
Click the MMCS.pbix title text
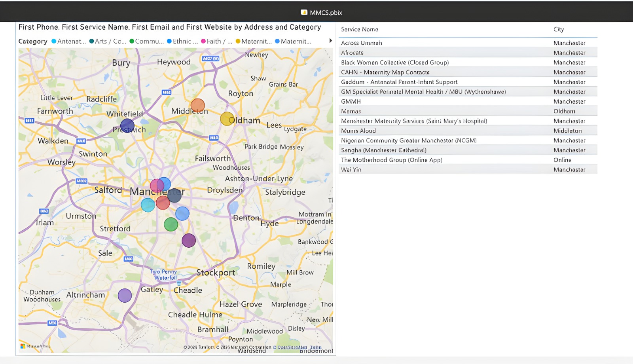pos(326,12)
